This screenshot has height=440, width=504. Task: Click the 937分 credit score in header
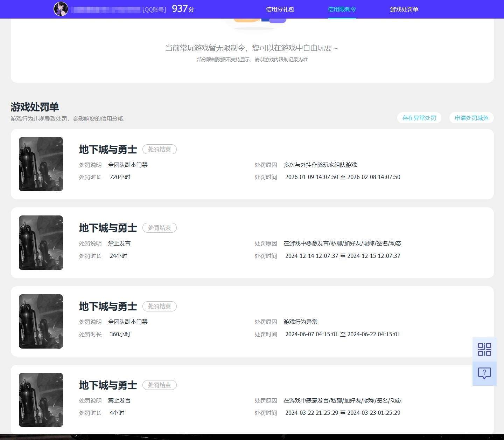click(183, 9)
